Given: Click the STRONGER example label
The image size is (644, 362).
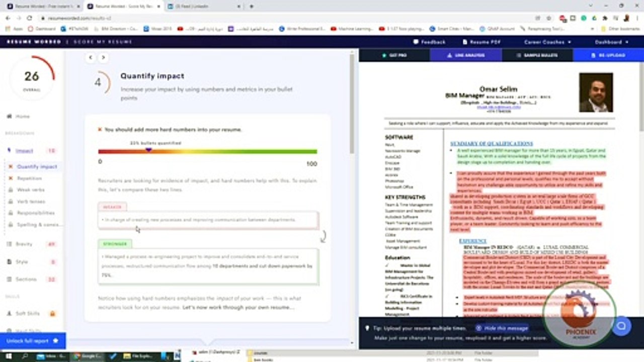Looking at the screenshot, I should click(x=115, y=244).
